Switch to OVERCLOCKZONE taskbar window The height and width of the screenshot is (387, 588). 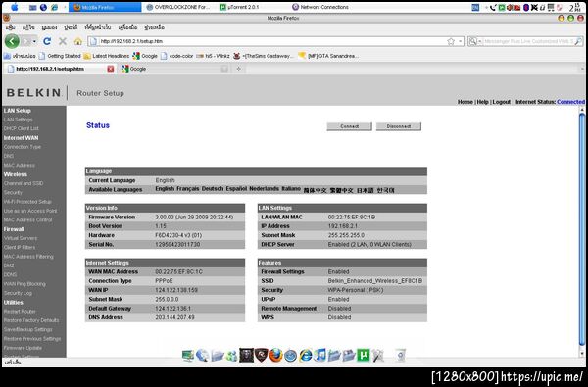[x=178, y=7]
